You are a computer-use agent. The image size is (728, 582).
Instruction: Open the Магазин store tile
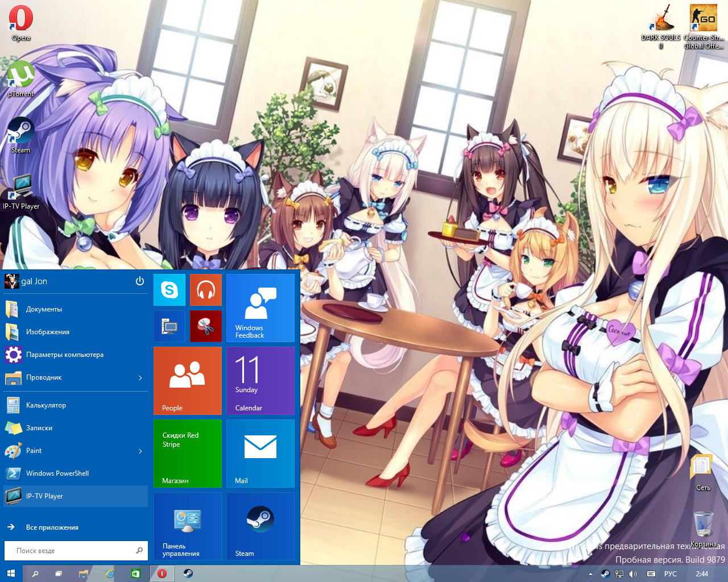188,454
